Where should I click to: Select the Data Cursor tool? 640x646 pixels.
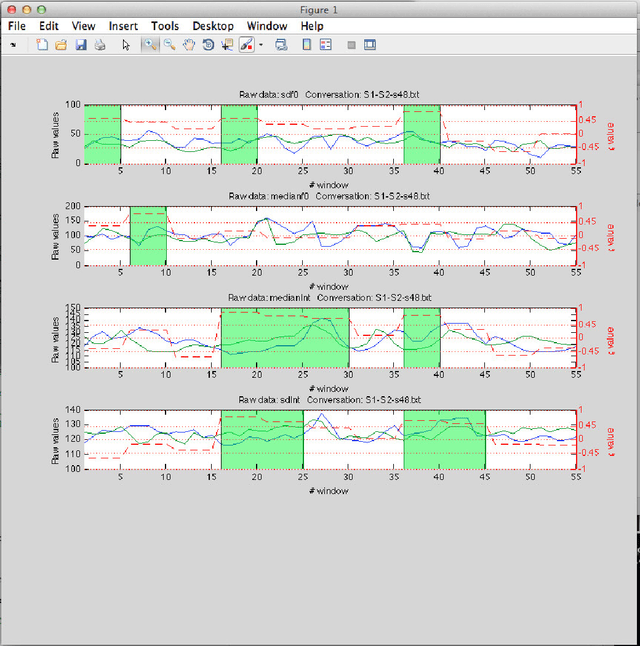click(x=227, y=45)
